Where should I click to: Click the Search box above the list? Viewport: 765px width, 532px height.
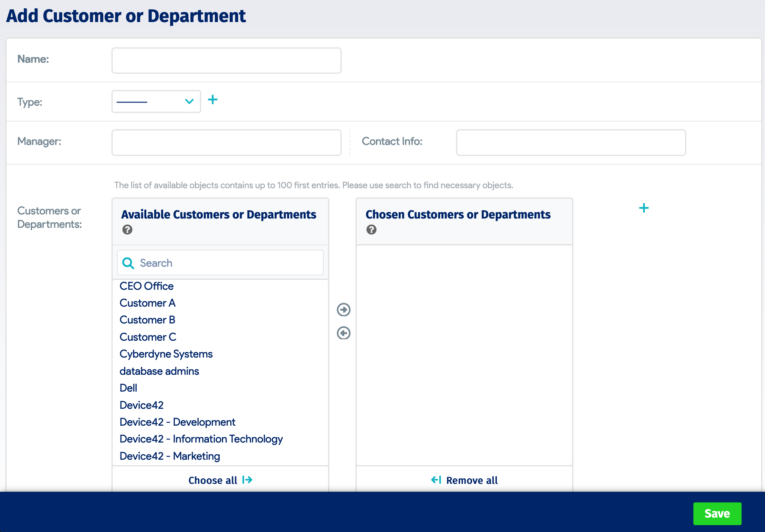coord(220,263)
